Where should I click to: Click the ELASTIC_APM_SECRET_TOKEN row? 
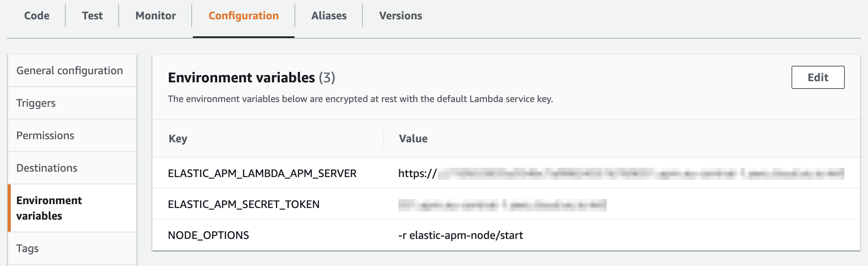(x=243, y=204)
